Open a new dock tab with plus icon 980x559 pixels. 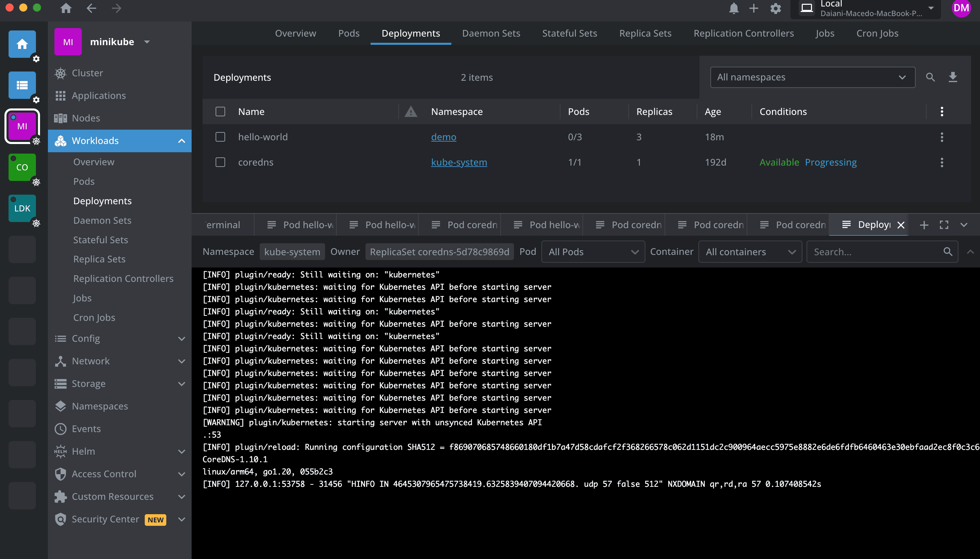click(x=924, y=225)
